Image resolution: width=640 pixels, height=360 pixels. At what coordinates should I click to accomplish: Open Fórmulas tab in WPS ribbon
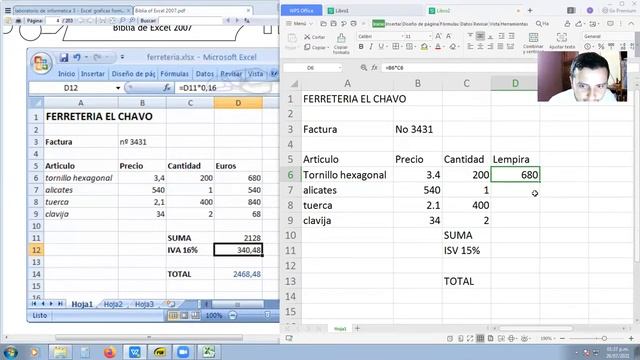[450, 24]
